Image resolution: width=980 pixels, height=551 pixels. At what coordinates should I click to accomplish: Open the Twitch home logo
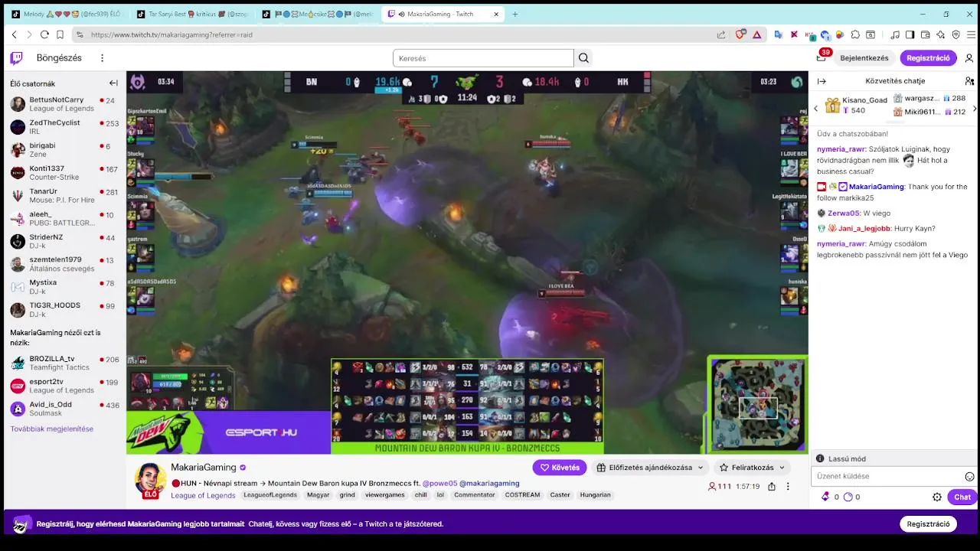16,58
